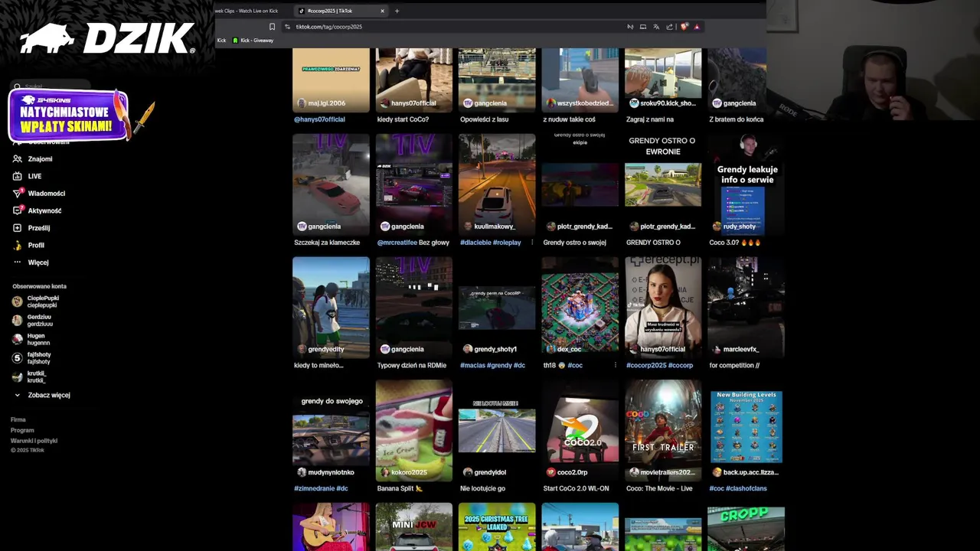Open Typowy dzień na RDMie video

coord(414,306)
